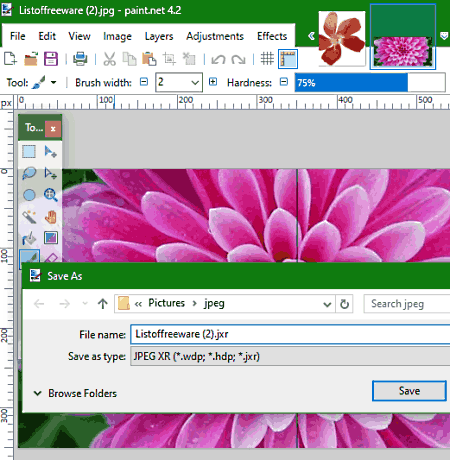
Task: Select the Rectangle Select tool
Action: (29, 152)
